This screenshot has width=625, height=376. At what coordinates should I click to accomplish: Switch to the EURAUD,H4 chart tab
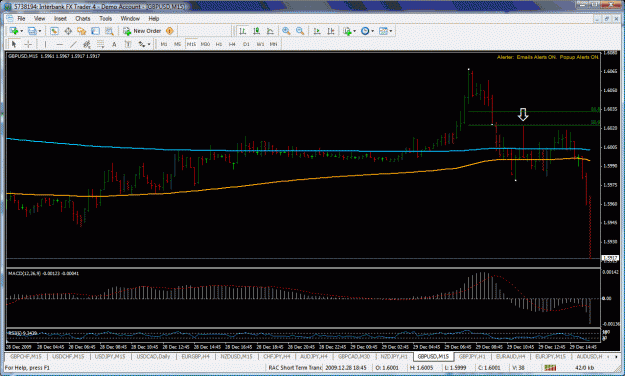(x=511, y=356)
